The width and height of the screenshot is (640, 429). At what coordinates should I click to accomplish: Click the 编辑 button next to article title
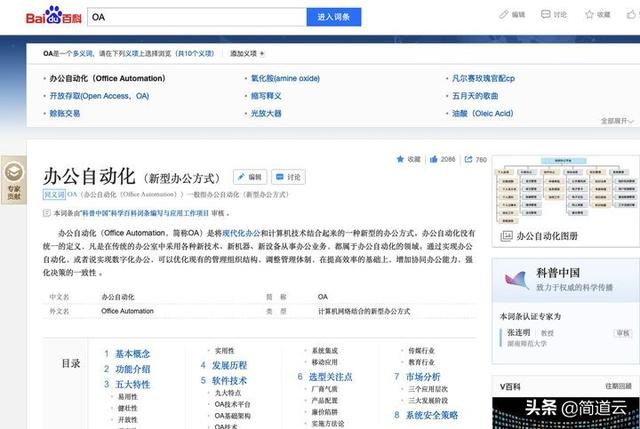pyautogui.click(x=250, y=177)
